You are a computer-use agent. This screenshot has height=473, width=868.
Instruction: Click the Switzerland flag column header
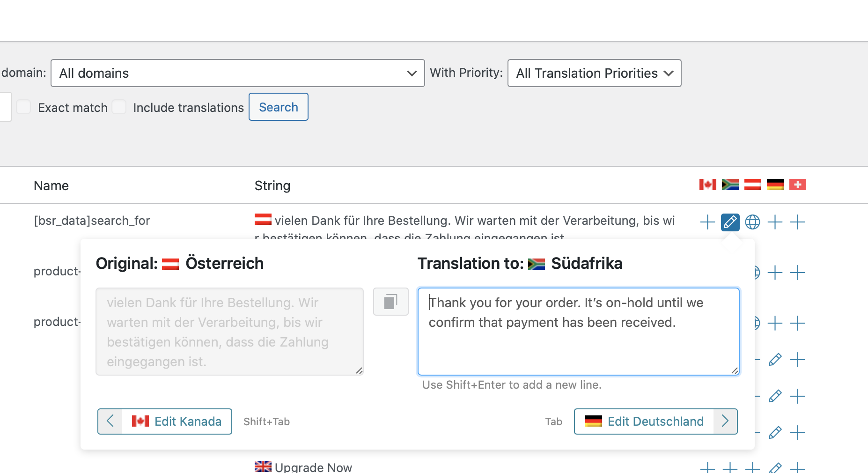(797, 185)
